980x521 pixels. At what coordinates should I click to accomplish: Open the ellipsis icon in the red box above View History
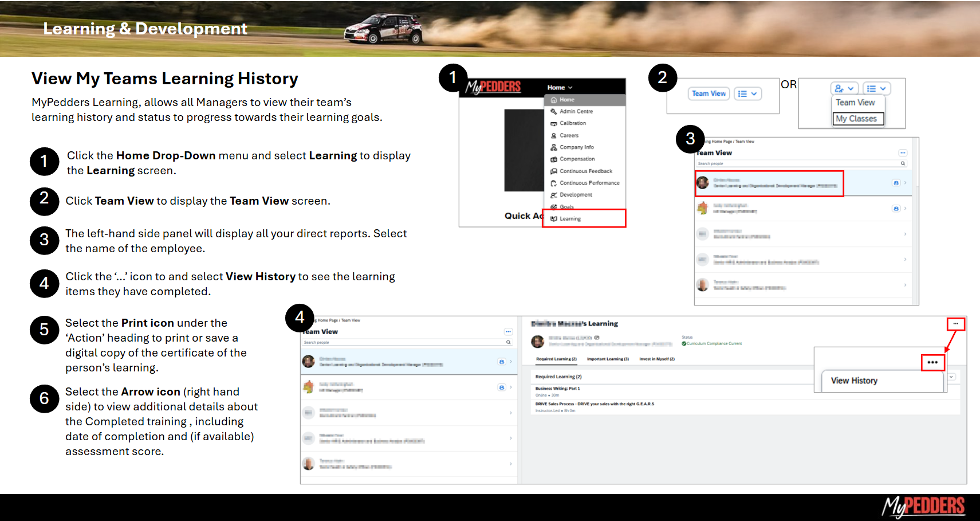tap(932, 362)
